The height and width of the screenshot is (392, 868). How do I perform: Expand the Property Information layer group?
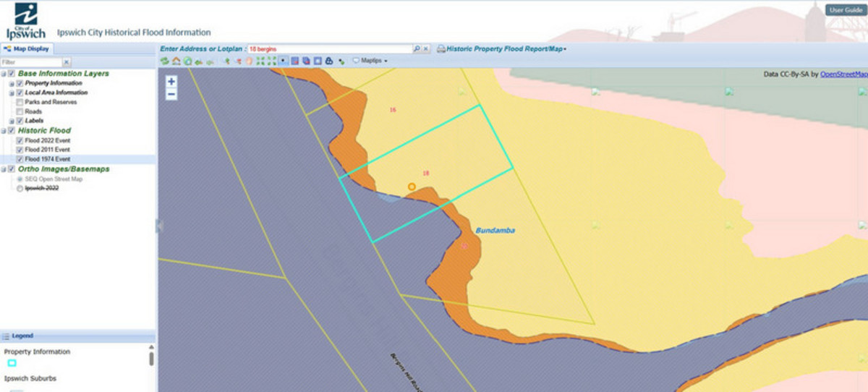coord(12,83)
